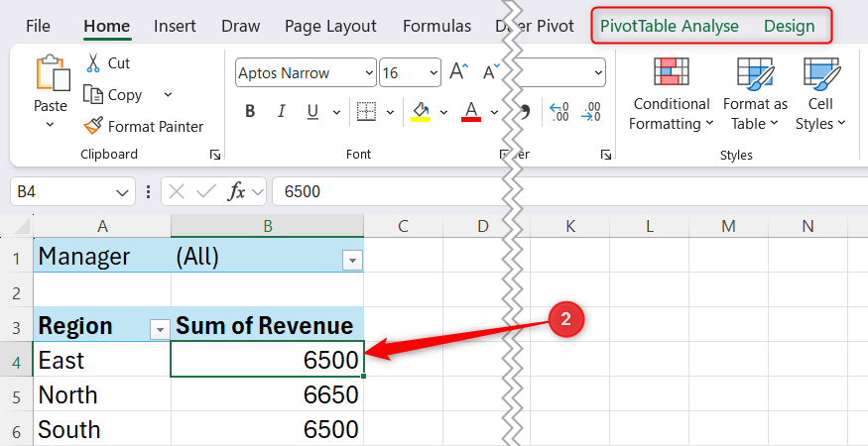Switch to the Home tab
Image resolution: width=868 pixels, height=446 pixels.
(107, 26)
